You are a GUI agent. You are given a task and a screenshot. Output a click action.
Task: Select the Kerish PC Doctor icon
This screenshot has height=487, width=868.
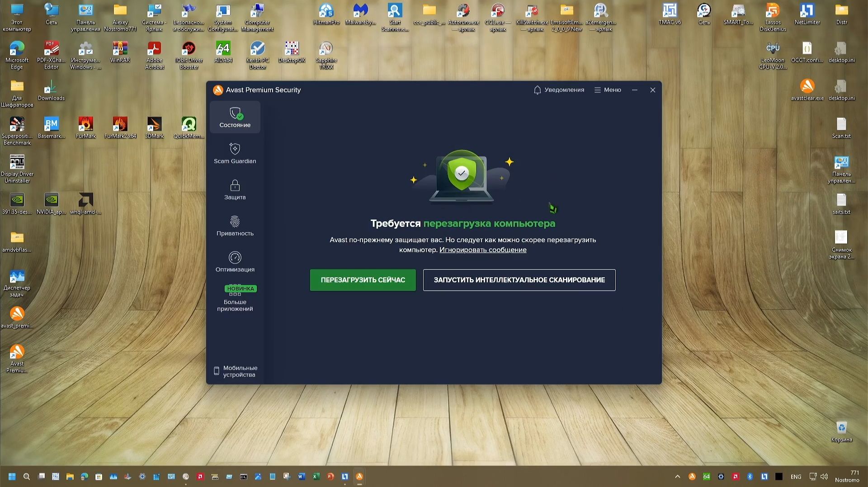coord(257,56)
